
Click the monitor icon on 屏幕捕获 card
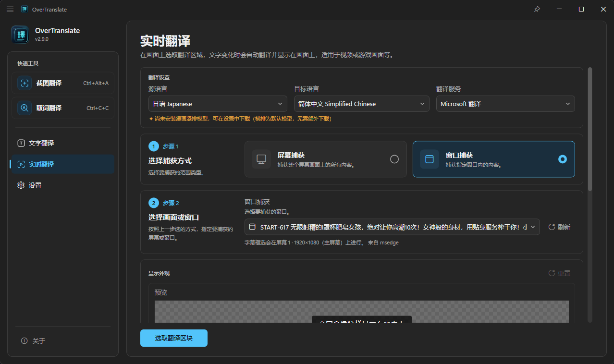coord(261,159)
